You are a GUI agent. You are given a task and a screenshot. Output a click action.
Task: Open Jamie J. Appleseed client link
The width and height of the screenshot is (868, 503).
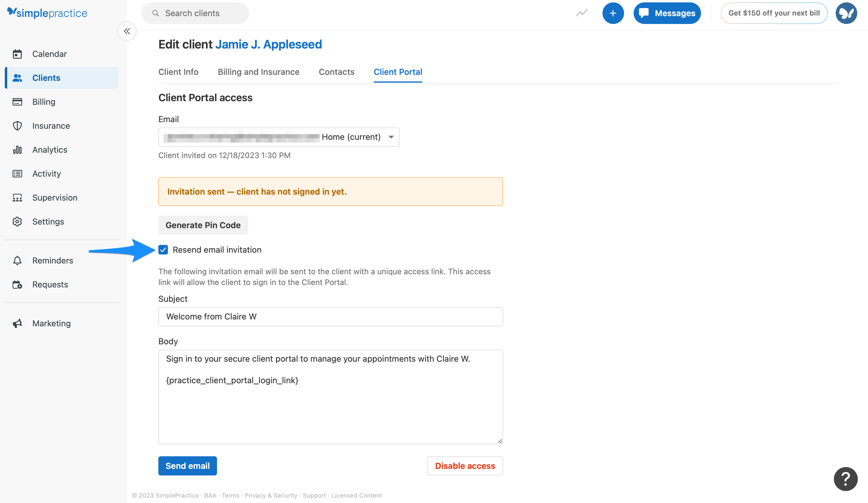point(268,44)
